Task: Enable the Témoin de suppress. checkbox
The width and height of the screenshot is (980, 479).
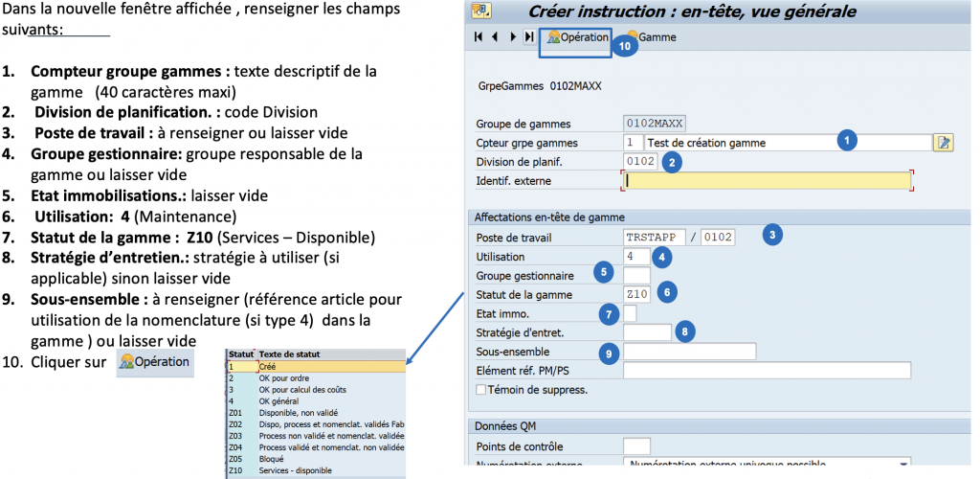Action: pos(481,390)
